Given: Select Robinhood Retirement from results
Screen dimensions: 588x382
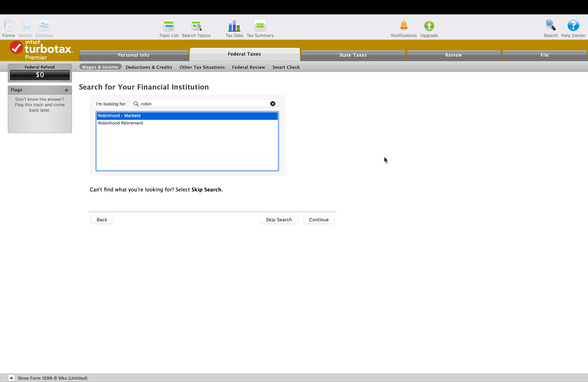Looking at the screenshot, I should point(121,123).
